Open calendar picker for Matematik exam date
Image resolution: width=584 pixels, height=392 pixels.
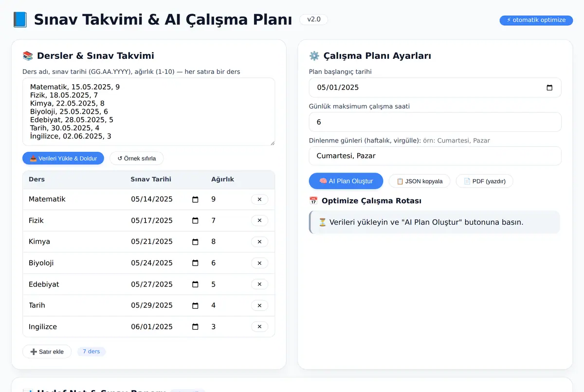point(195,199)
